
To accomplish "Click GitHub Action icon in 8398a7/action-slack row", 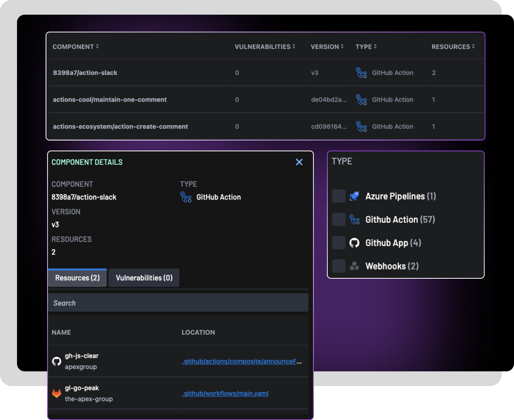I will [361, 73].
